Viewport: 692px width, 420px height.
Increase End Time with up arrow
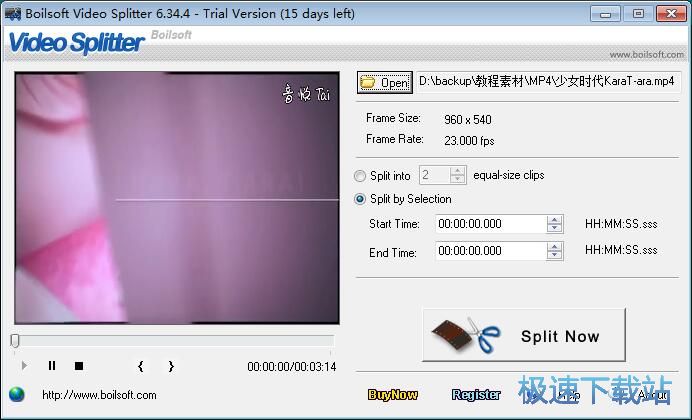(x=555, y=247)
